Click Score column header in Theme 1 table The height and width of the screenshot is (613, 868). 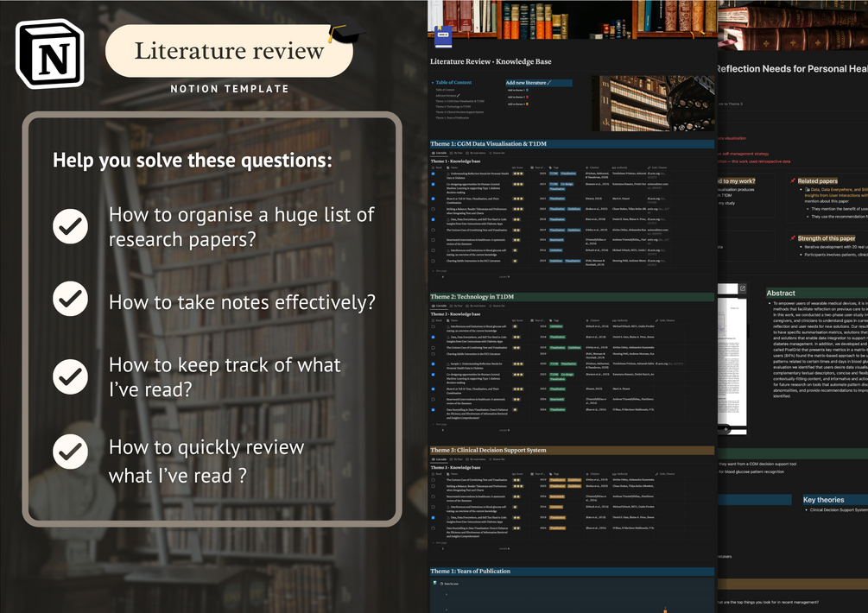(517, 167)
